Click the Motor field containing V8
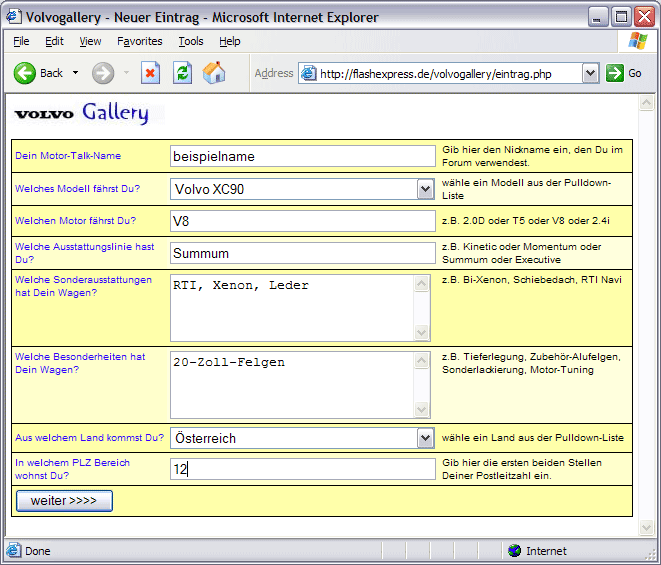Viewport: 661px width, 565px height. coord(303,221)
